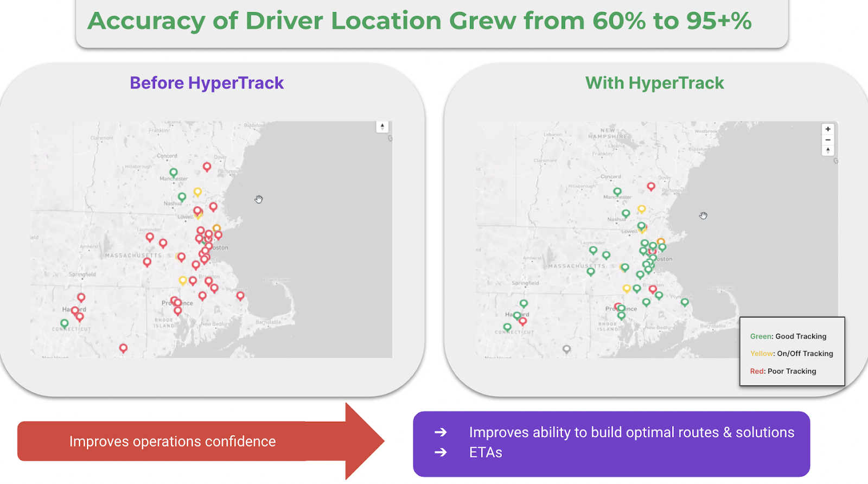This screenshot has height=484, width=868.
Task: Click the Improves operations confidence arrow text
Action: click(x=173, y=442)
